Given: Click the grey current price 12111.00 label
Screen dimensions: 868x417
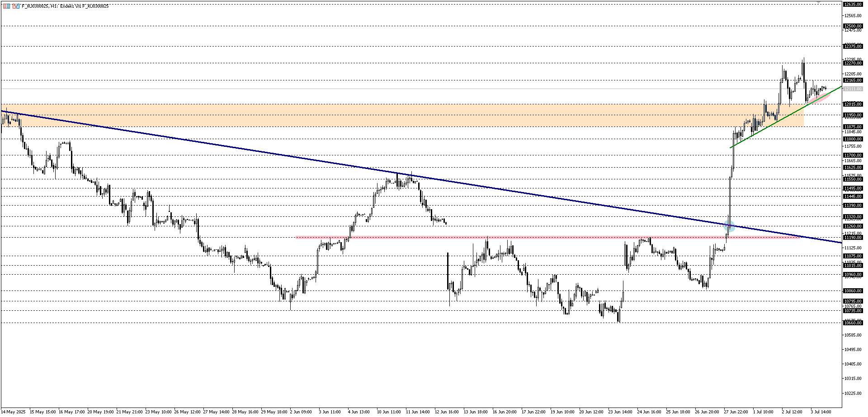Looking at the screenshot, I should (x=853, y=89).
